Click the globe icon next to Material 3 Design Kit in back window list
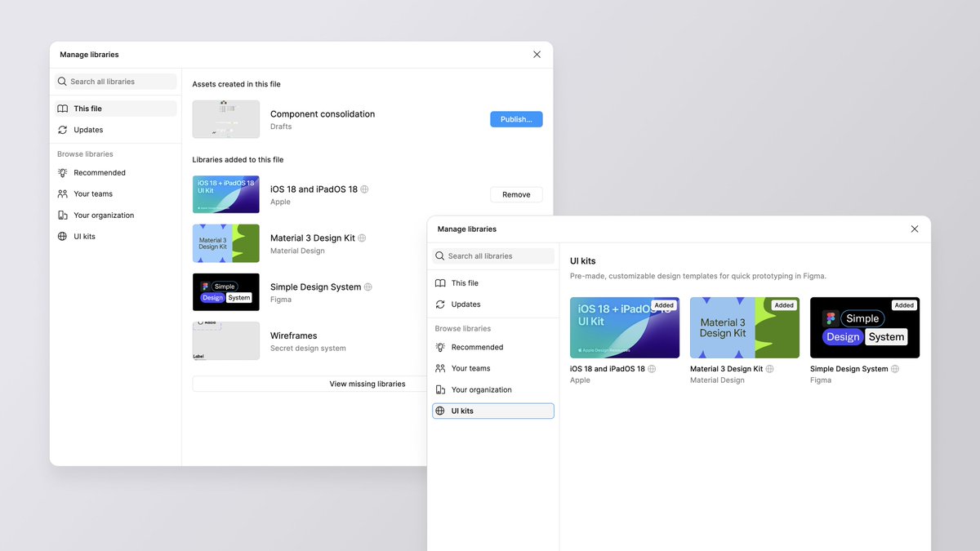The height and width of the screenshot is (551, 980). [x=362, y=238]
